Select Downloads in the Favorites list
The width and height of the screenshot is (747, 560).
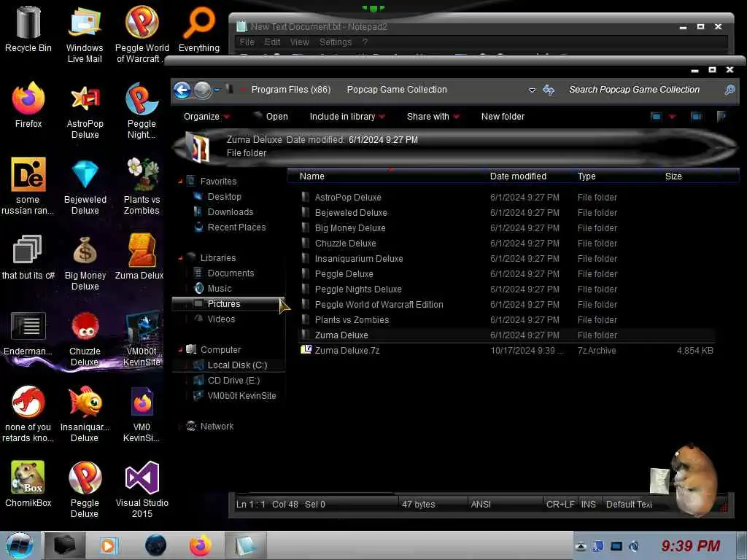[230, 212]
